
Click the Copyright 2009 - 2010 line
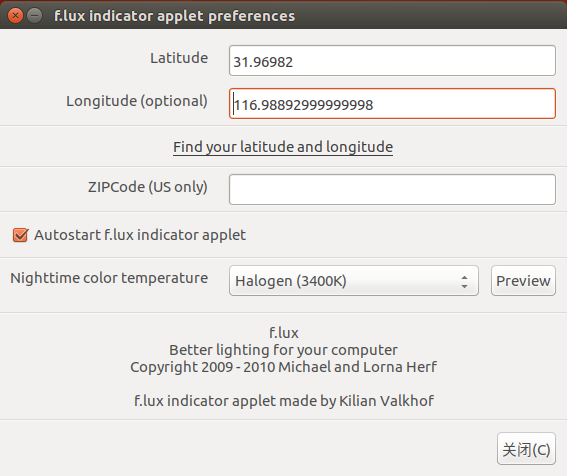pyautogui.click(x=283, y=367)
